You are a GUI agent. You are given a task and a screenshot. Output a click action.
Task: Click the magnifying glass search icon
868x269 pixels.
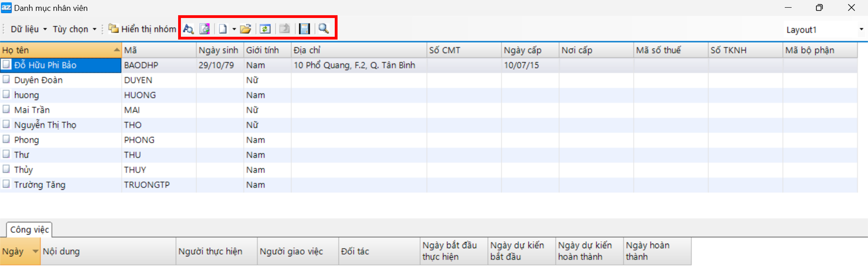(324, 29)
